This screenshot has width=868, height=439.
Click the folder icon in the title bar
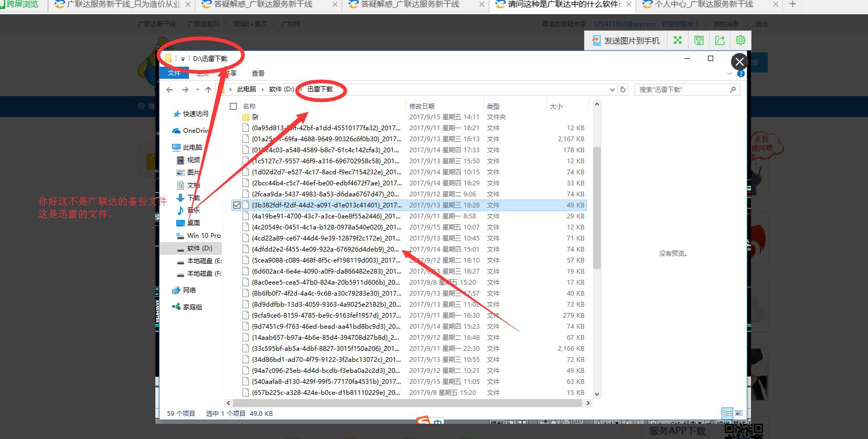(168, 59)
